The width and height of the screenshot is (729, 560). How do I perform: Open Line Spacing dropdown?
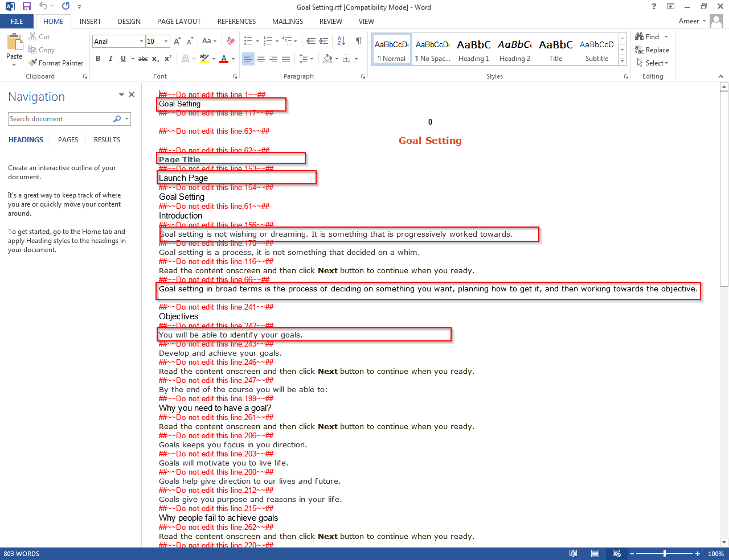click(306, 59)
